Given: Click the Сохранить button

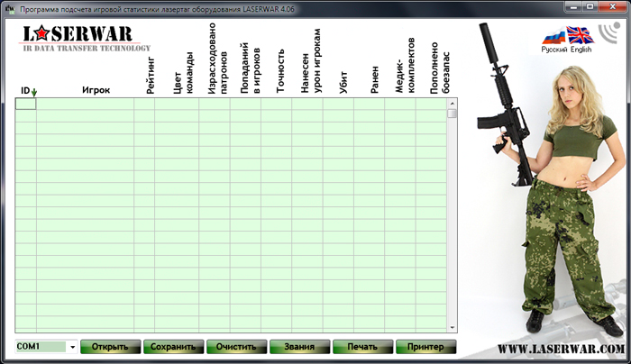Looking at the screenshot, I should click(x=173, y=347).
